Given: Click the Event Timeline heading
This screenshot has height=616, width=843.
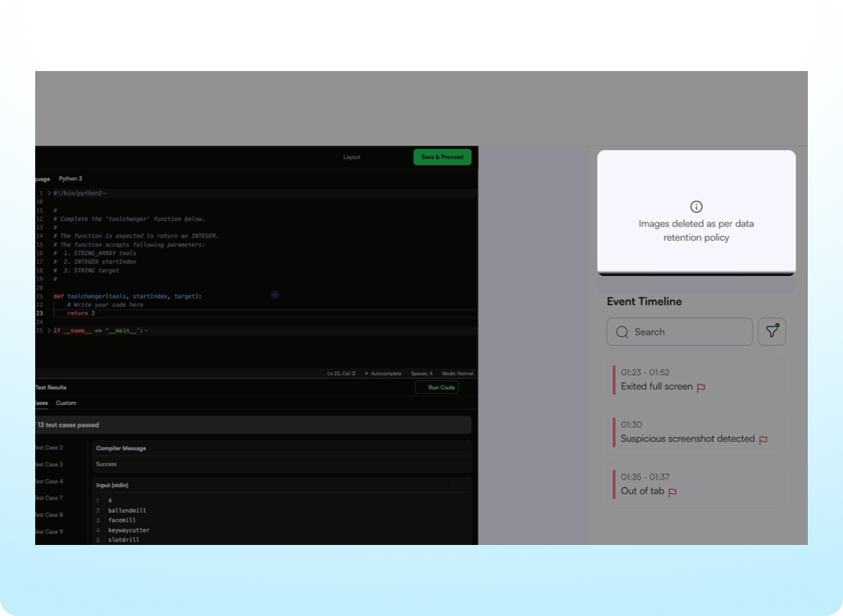Looking at the screenshot, I should point(644,302).
